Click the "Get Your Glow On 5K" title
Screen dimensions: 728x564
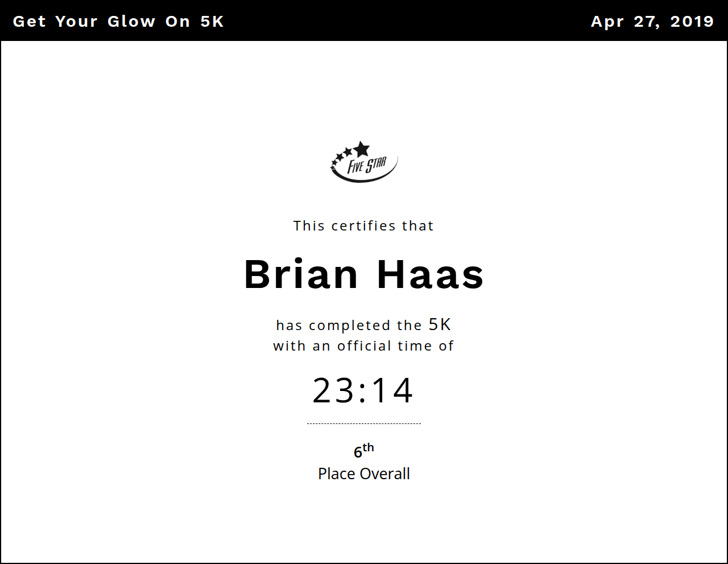coord(118,22)
